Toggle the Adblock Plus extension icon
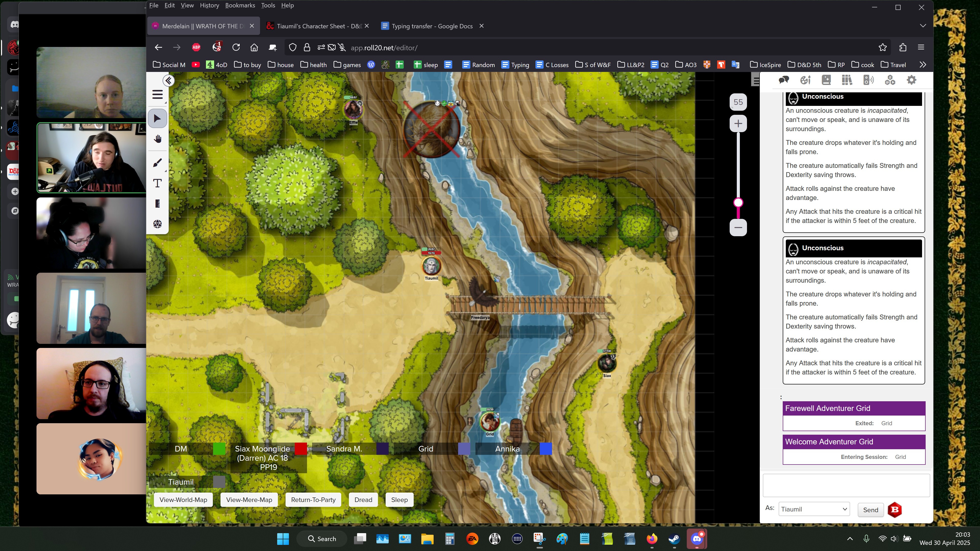 pos(196,47)
